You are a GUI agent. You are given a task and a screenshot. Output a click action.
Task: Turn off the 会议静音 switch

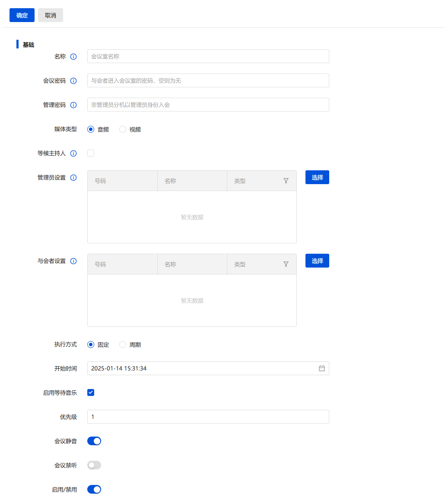94,441
